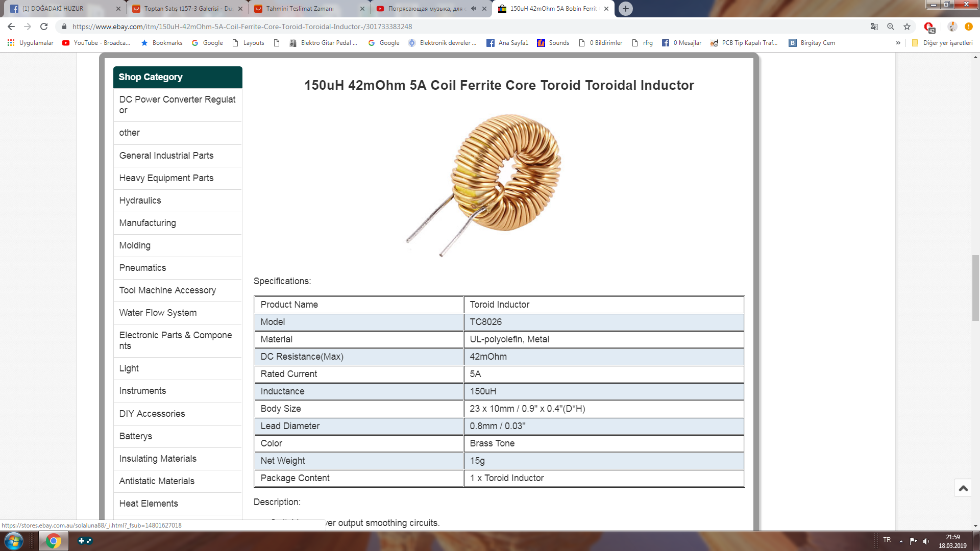Click the scroll-to-top arrow button
The image size is (980, 551).
963,488
